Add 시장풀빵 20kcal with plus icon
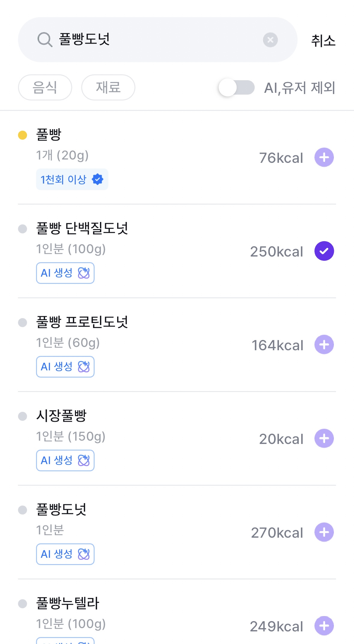Viewport: 354px width, 644px height. coord(324,438)
